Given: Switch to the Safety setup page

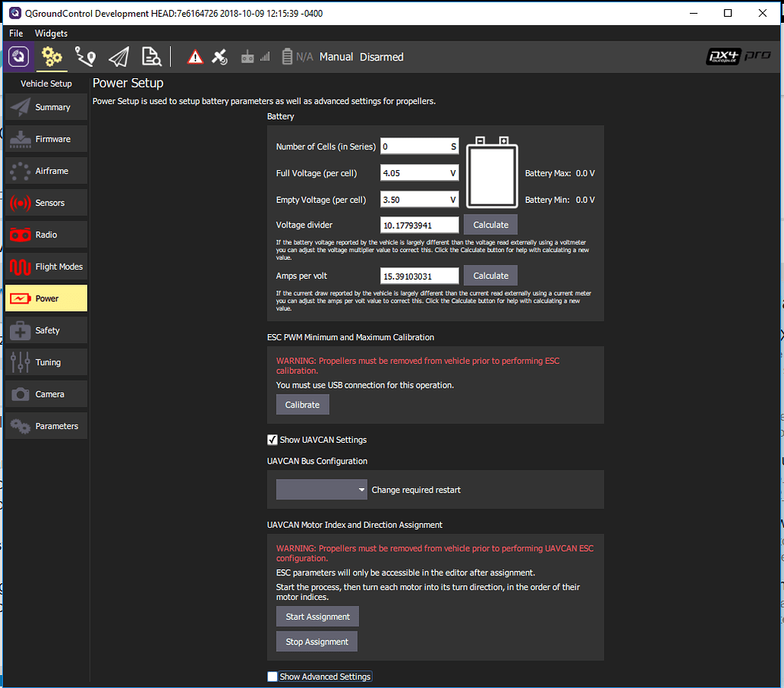Looking at the screenshot, I should tap(46, 329).
